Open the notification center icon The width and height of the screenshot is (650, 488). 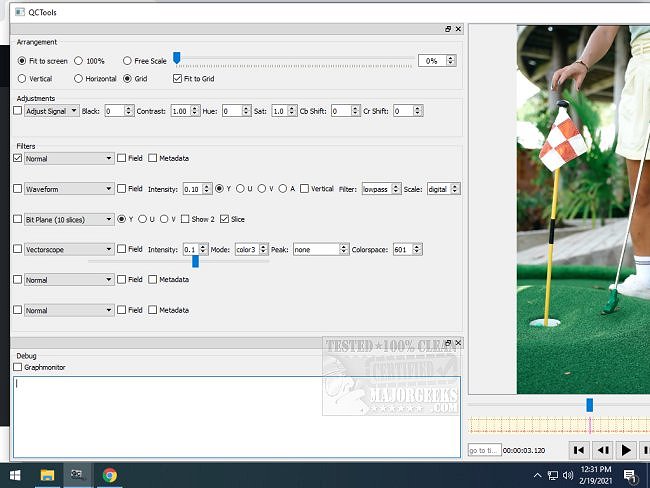click(x=630, y=475)
